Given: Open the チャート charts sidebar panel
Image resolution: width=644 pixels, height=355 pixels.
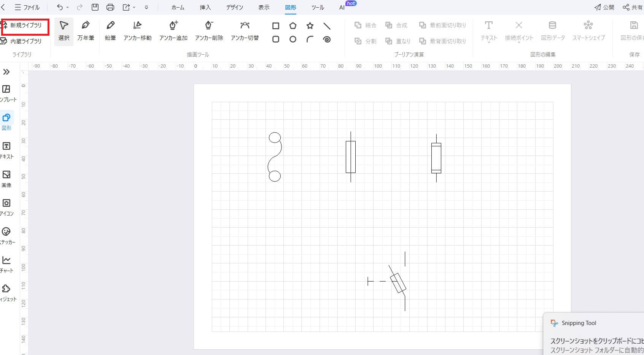Looking at the screenshot, I should coord(6,265).
